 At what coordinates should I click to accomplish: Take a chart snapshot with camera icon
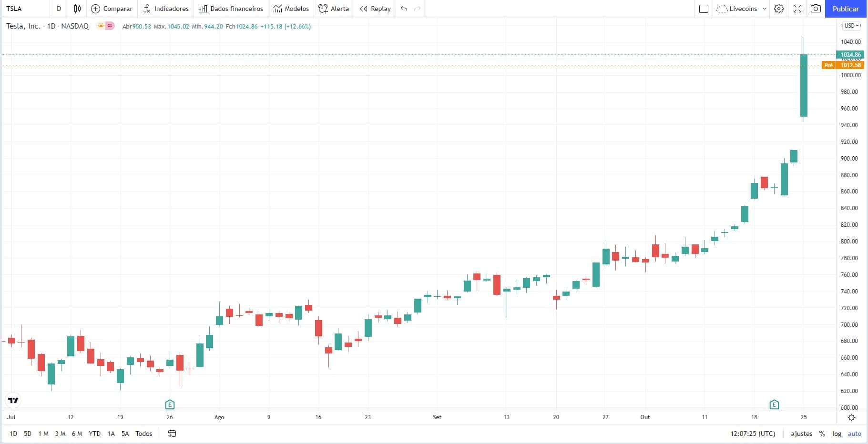tap(816, 9)
